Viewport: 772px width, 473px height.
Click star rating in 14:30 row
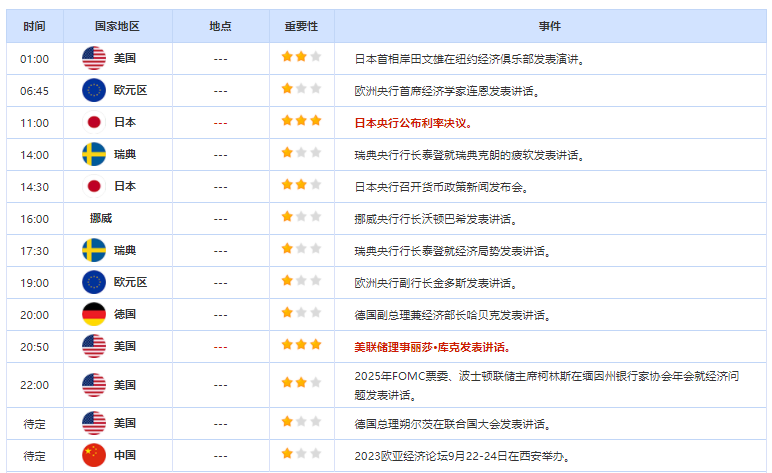pyautogui.click(x=301, y=185)
